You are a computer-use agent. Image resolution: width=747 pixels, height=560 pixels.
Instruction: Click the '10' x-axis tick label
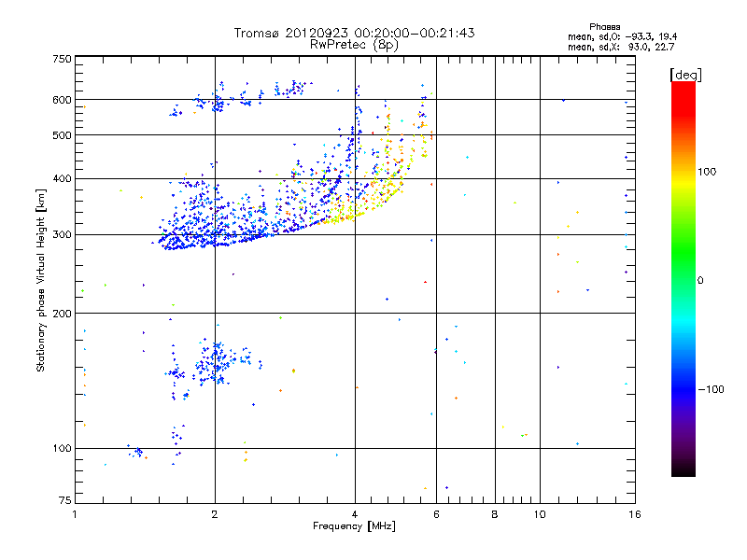click(x=540, y=514)
